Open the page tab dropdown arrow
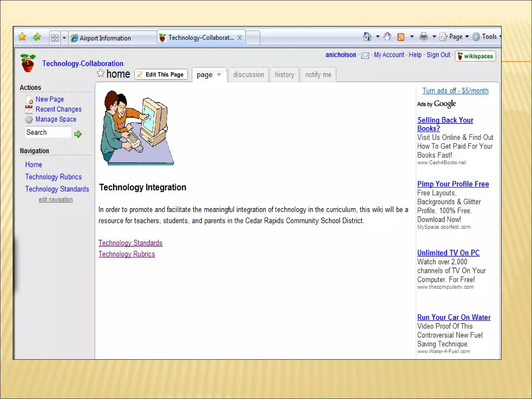 click(219, 75)
